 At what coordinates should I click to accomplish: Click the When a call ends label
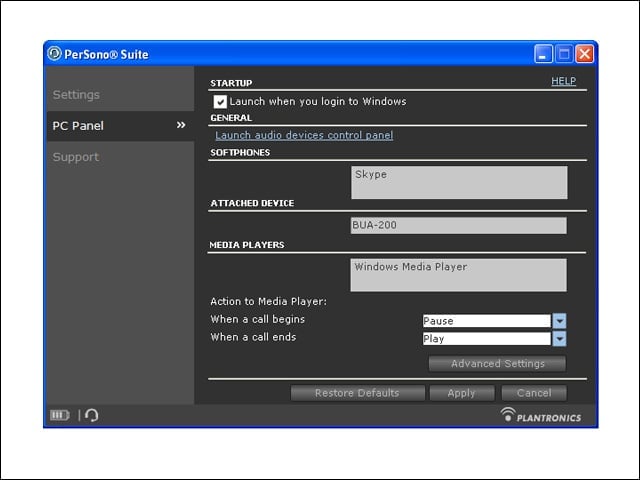[x=253, y=337]
